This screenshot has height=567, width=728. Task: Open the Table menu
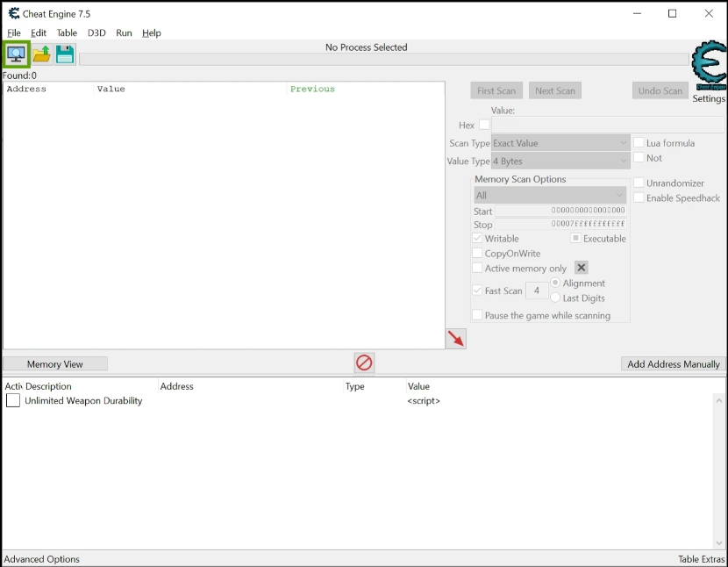pos(67,32)
